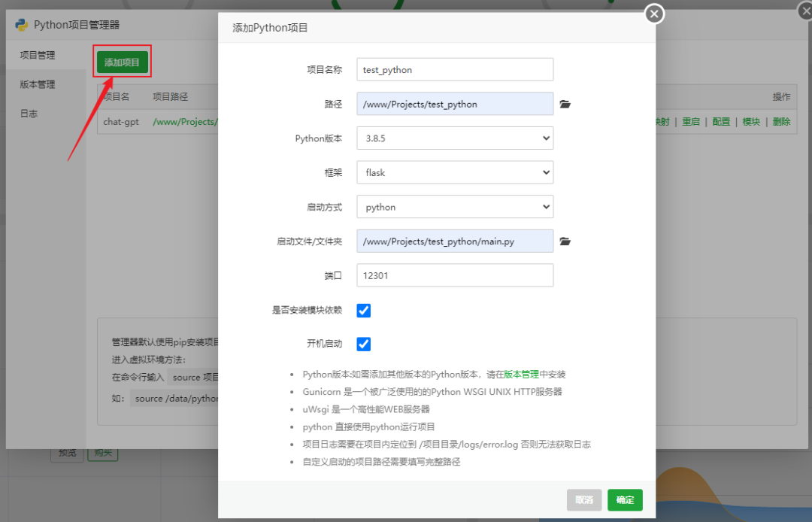
Task: Open 日志 sidebar tab
Action: 29,114
